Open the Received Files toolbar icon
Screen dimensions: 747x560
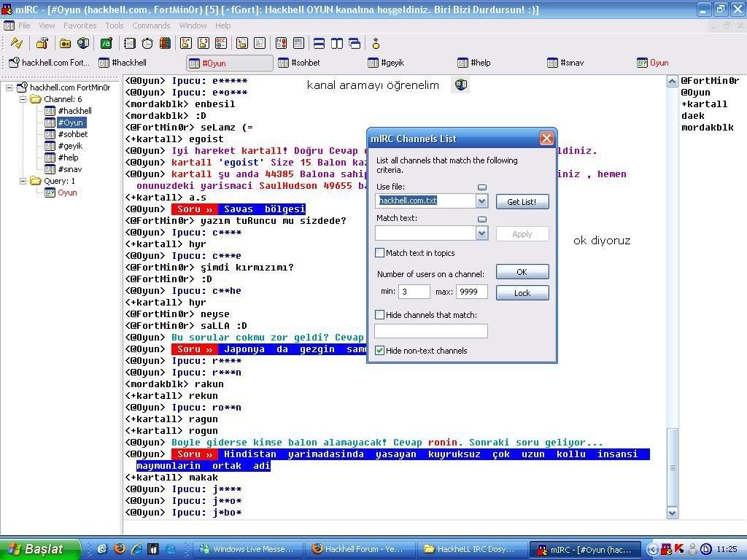coord(242,43)
